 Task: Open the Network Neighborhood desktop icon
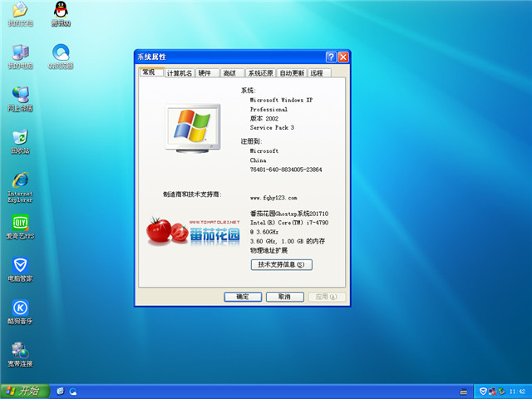pos(20,99)
